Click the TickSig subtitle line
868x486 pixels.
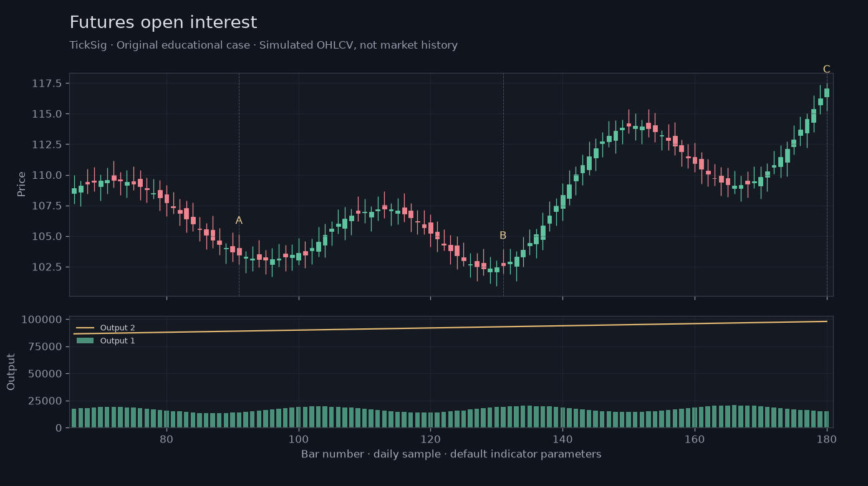[x=264, y=45]
